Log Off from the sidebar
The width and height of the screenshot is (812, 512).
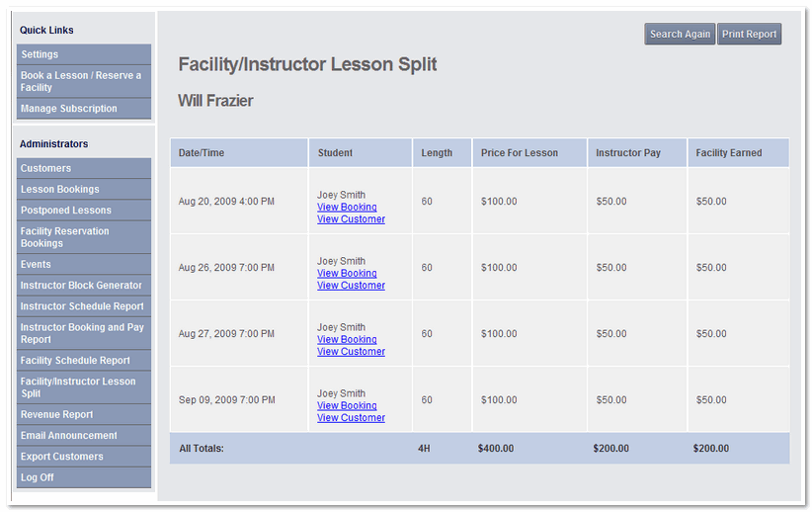coord(84,477)
